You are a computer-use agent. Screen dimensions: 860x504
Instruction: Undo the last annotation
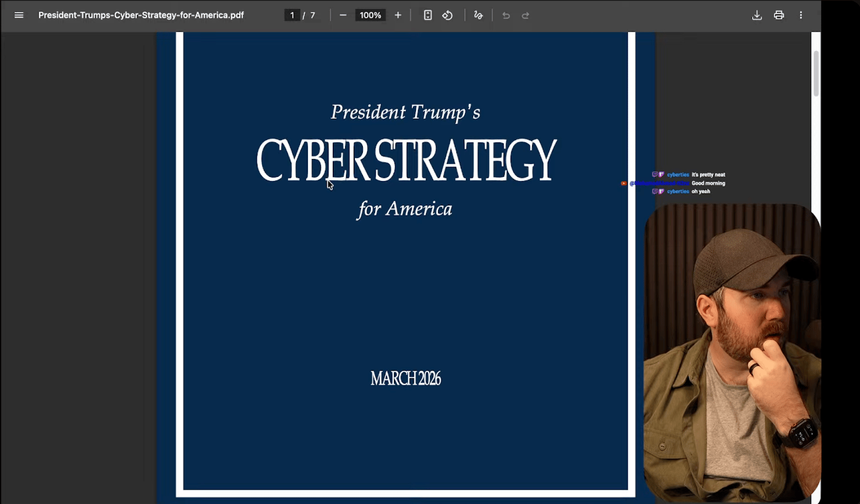506,15
